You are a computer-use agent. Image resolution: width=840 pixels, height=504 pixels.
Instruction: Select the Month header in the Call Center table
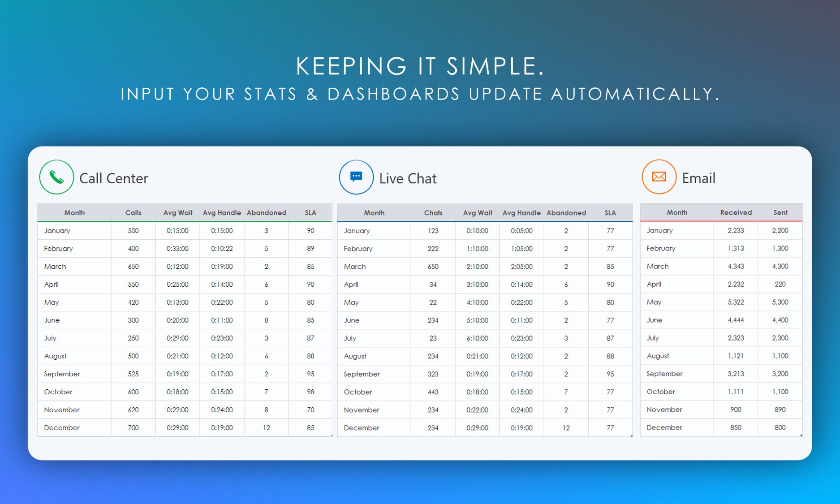(x=74, y=212)
